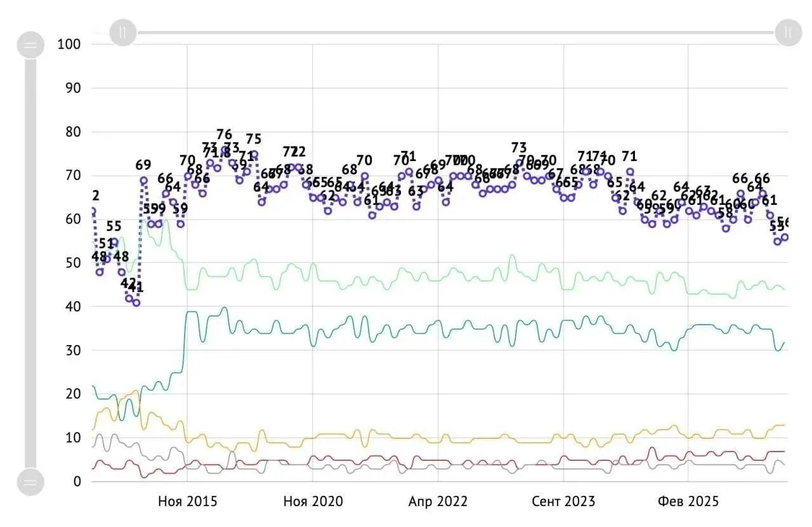Click the bottom handle of vertical zoom slider
The image size is (812, 527).
(x=30, y=482)
